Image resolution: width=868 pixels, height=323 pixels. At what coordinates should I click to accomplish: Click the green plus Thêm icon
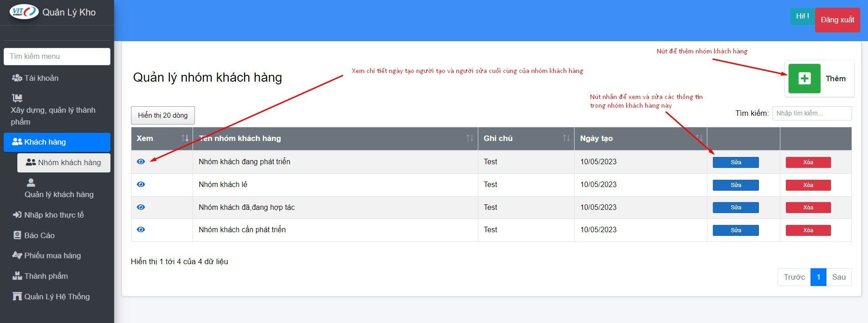tap(804, 78)
